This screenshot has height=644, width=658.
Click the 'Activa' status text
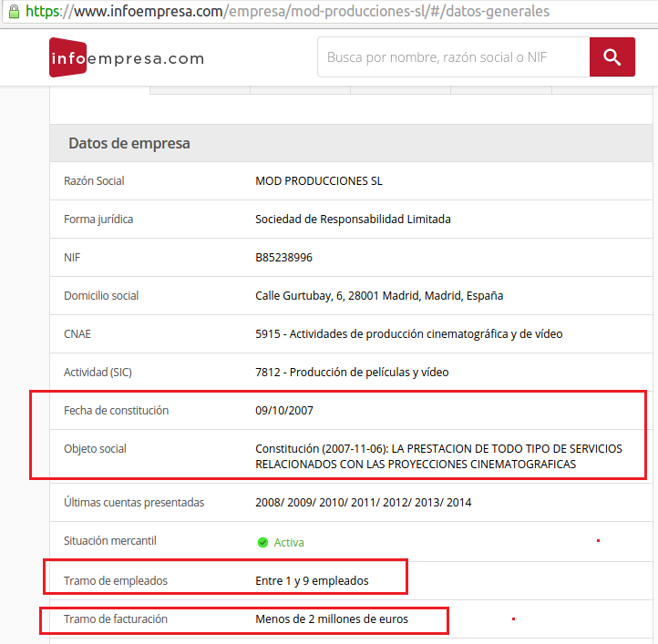coord(289,542)
